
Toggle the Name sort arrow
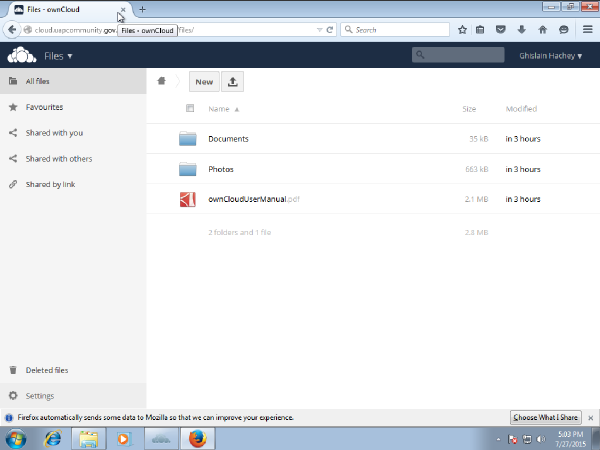point(237,109)
